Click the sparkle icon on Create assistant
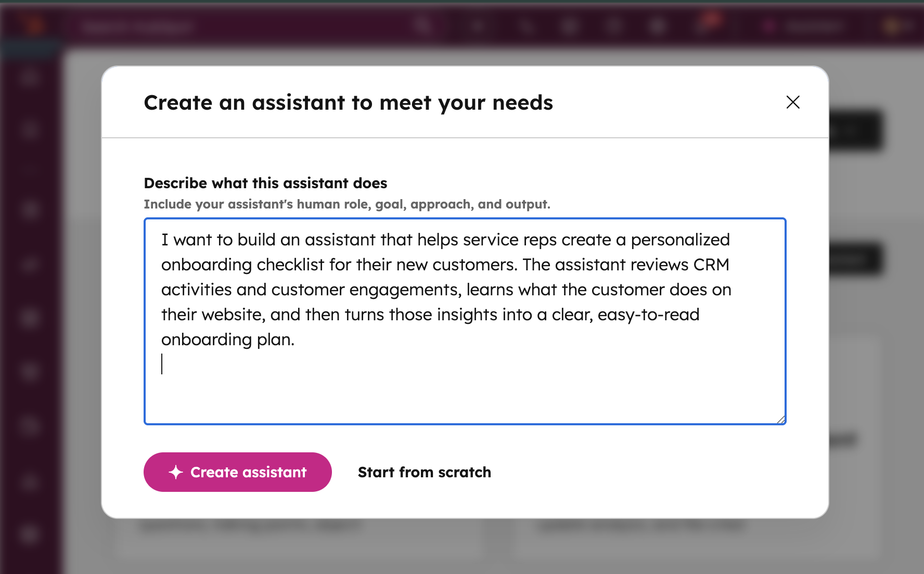The image size is (924, 574). point(176,472)
